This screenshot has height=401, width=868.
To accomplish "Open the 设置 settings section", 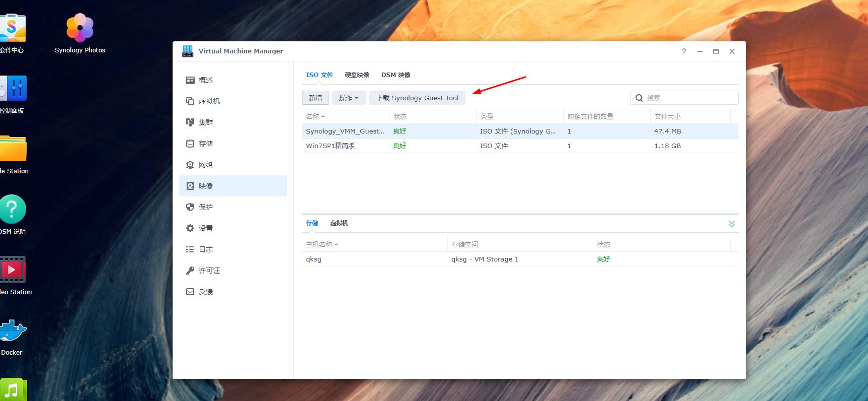I will [x=206, y=228].
